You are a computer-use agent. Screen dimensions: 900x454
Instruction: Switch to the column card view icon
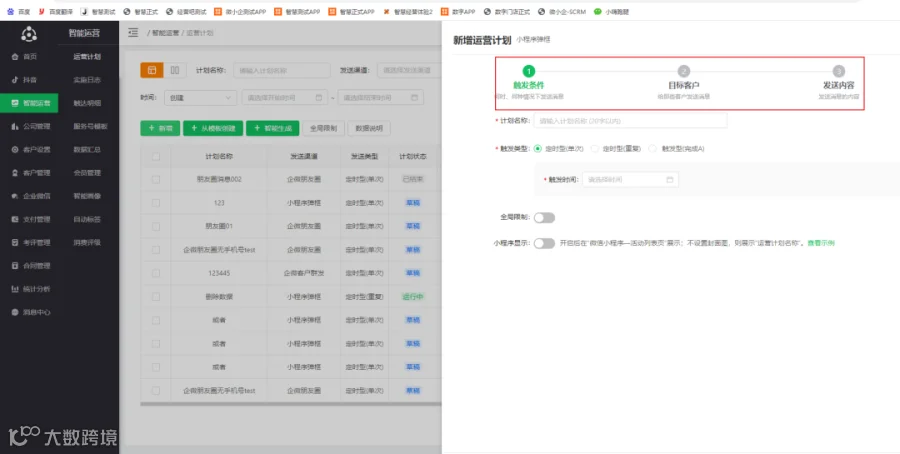(x=175, y=70)
